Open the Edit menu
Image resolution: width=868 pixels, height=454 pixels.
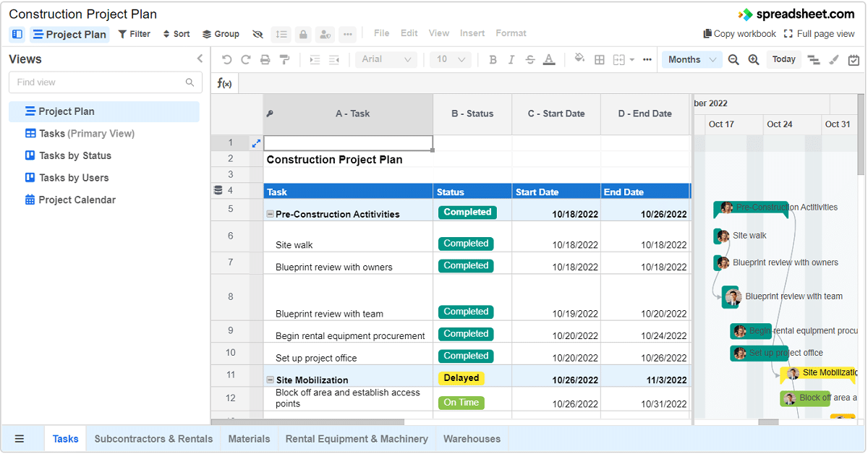tap(409, 33)
